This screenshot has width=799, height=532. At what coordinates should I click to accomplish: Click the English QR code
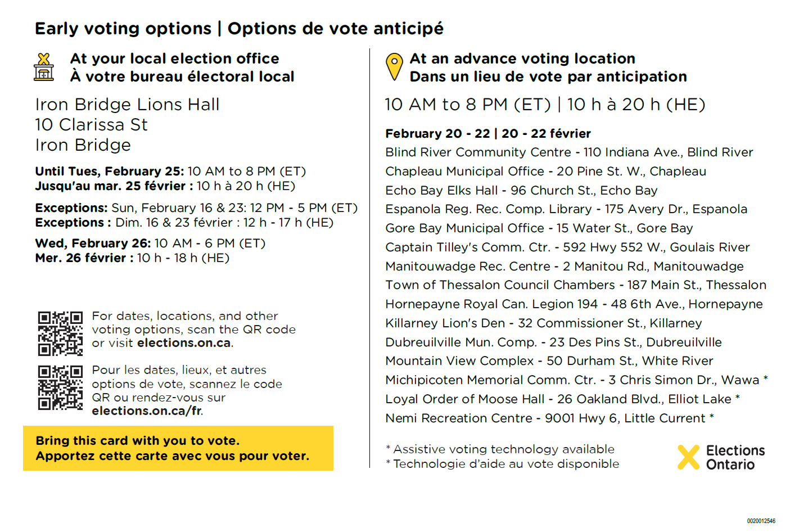pyautogui.click(x=60, y=333)
